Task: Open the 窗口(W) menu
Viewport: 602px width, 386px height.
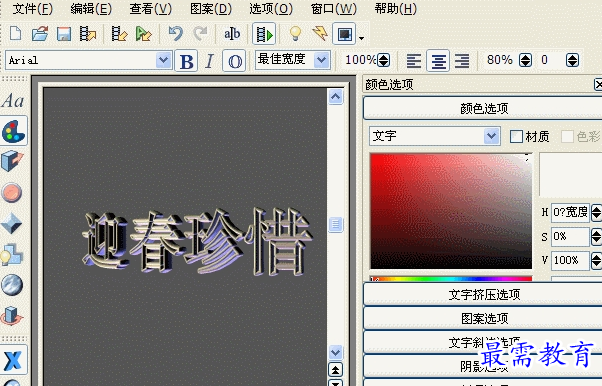Action: pyautogui.click(x=334, y=8)
